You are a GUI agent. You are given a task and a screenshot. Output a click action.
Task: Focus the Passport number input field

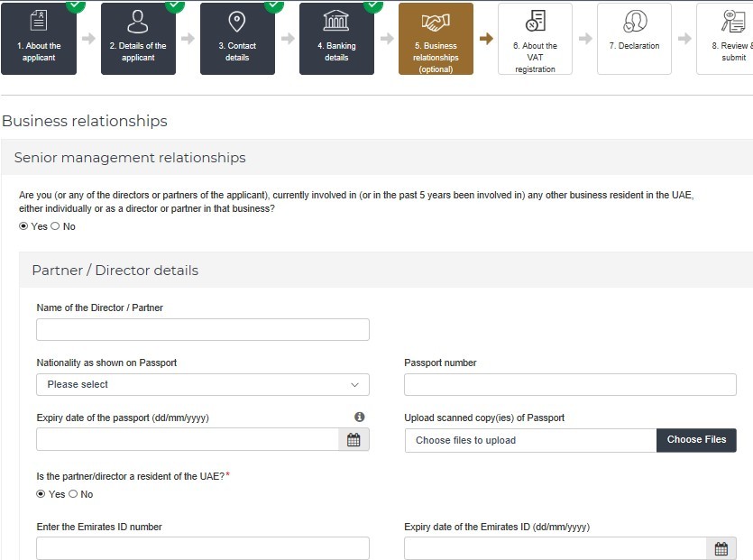click(570, 384)
